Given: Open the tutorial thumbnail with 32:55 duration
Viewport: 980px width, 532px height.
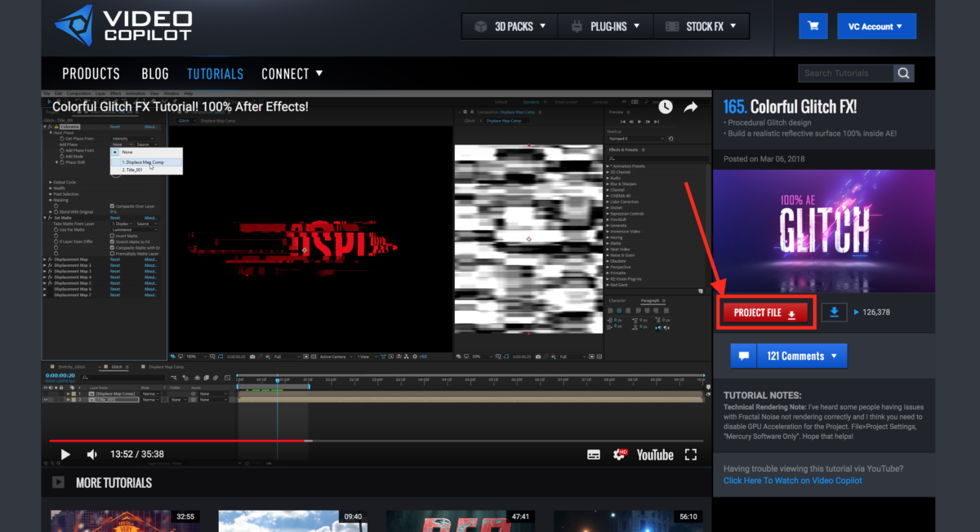Looking at the screenshot, I should (127, 521).
